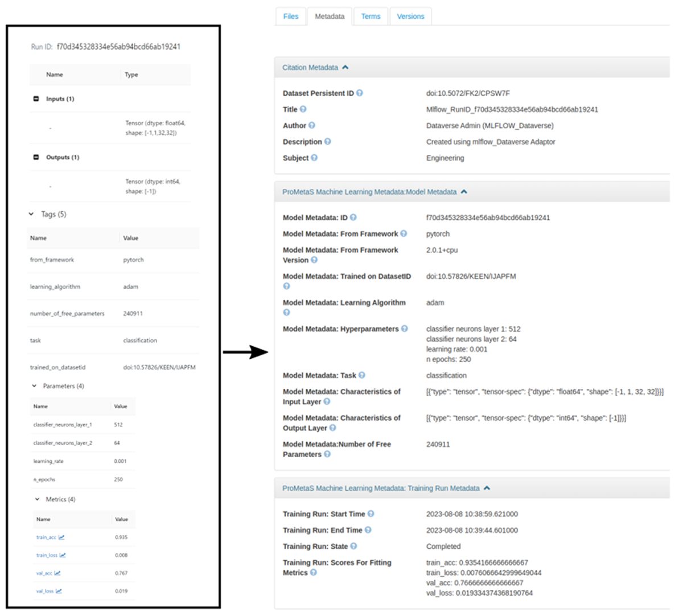Collapse the Inputs (1) row
The width and height of the screenshot is (683, 616).
click(36, 98)
